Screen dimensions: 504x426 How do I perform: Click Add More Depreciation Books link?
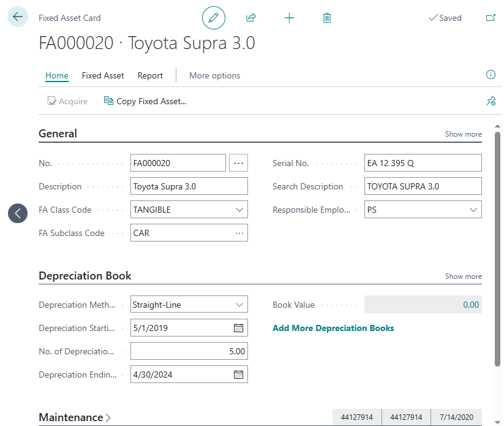pos(333,328)
